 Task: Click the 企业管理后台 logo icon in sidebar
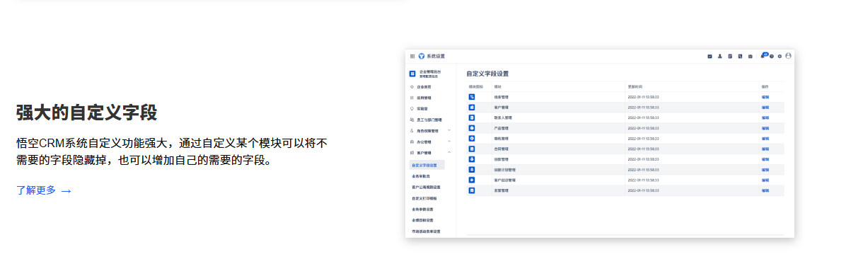412,74
